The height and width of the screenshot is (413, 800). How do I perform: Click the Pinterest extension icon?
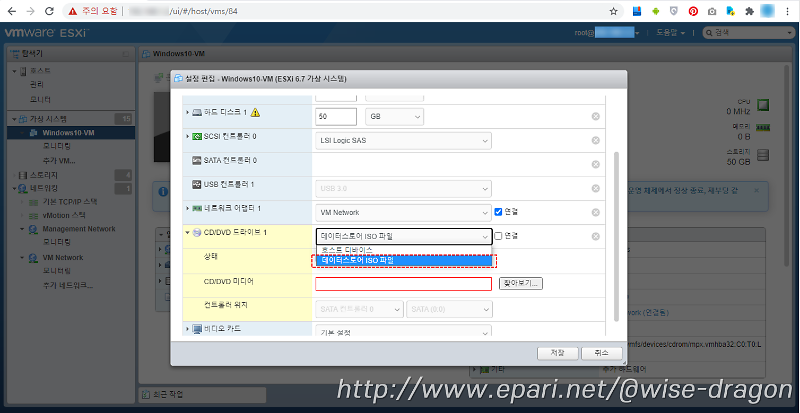pyautogui.click(x=693, y=11)
